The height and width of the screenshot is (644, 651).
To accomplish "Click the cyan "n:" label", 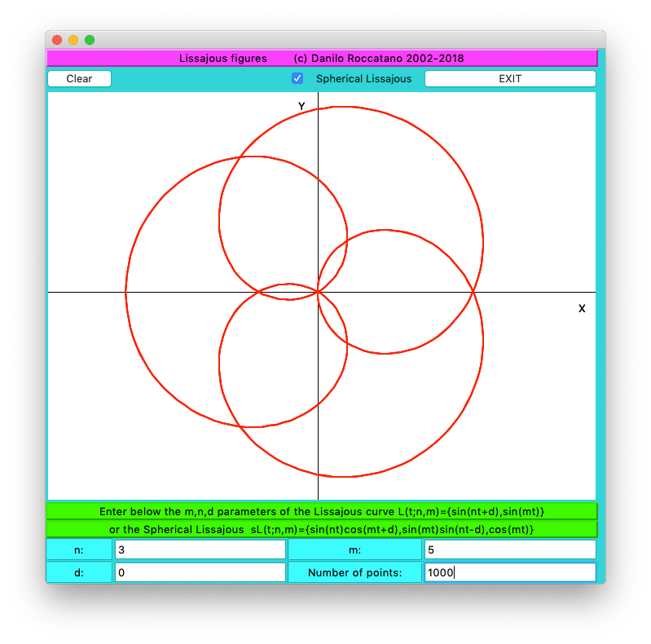I will (79, 549).
